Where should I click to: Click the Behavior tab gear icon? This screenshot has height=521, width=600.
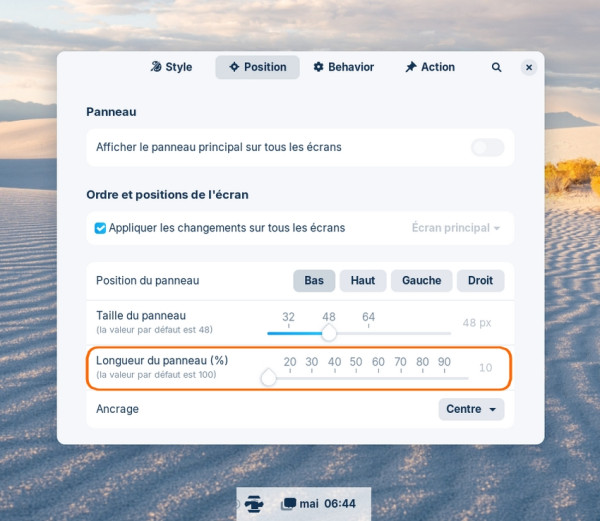point(318,67)
